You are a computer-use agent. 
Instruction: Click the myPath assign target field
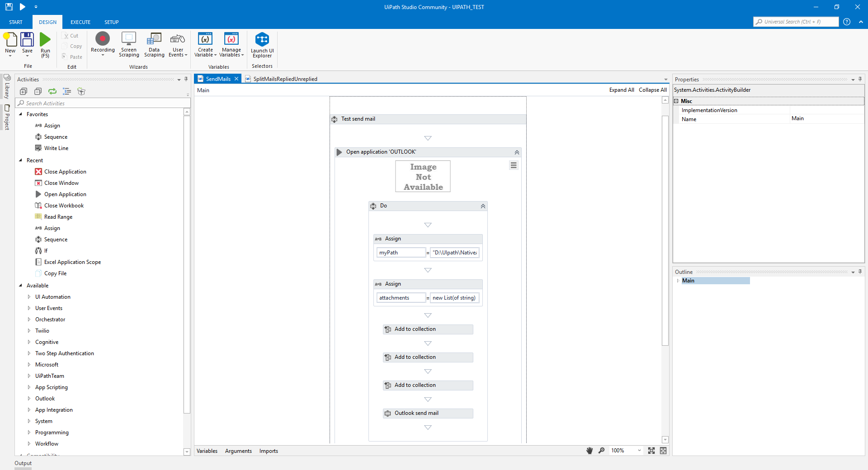point(401,253)
